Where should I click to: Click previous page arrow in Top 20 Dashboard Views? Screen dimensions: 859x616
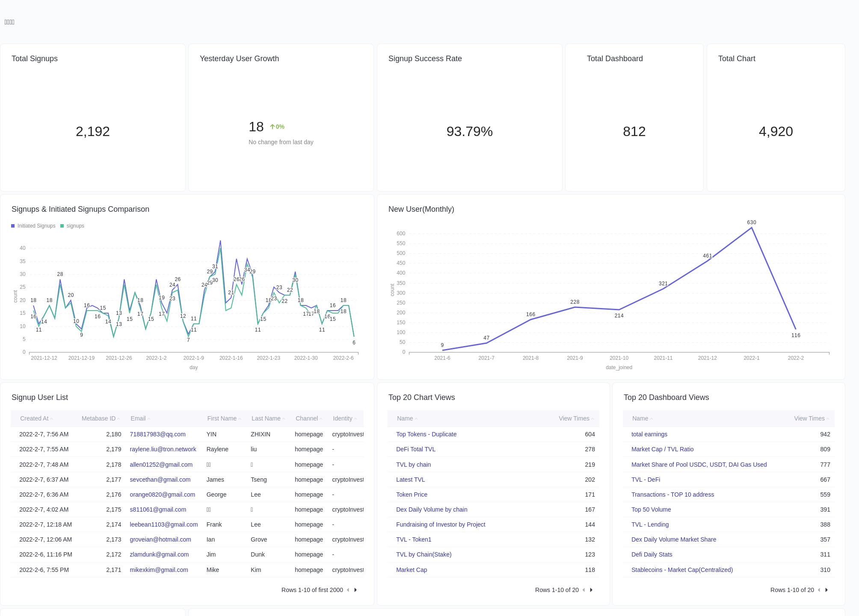pos(819,590)
